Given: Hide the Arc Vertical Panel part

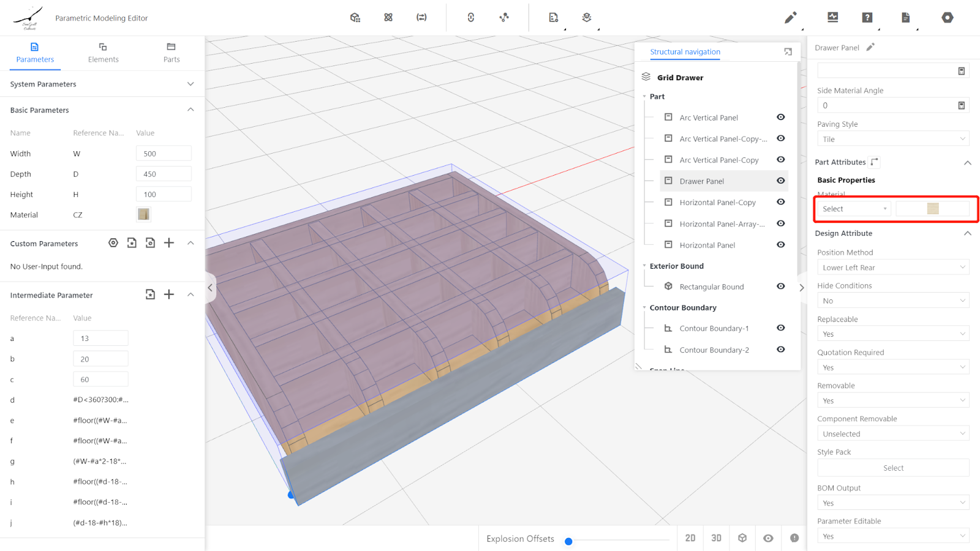Looking at the screenshot, I should [781, 117].
